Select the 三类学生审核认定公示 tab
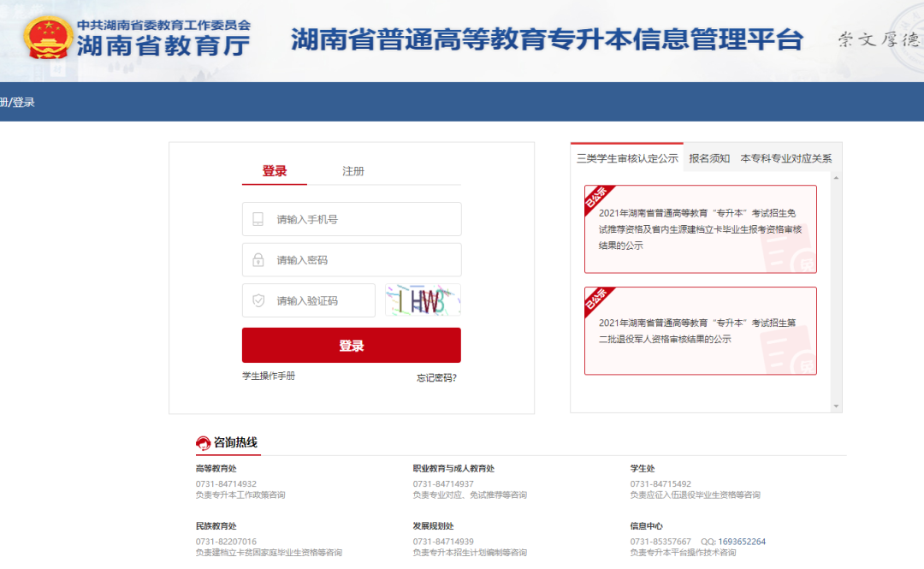The image size is (924, 569). (x=626, y=158)
